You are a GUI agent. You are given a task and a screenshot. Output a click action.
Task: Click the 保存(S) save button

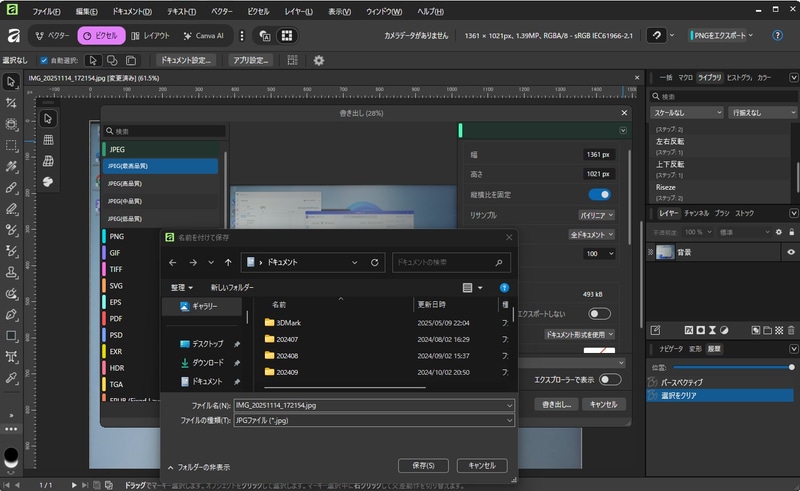pyautogui.click(x=422, y=465)
